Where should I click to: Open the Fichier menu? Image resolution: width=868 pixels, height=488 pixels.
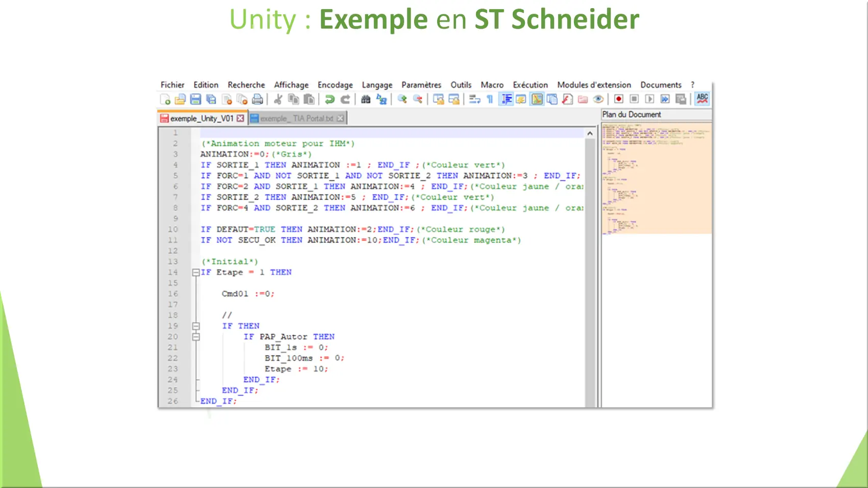tap(173, 85)
